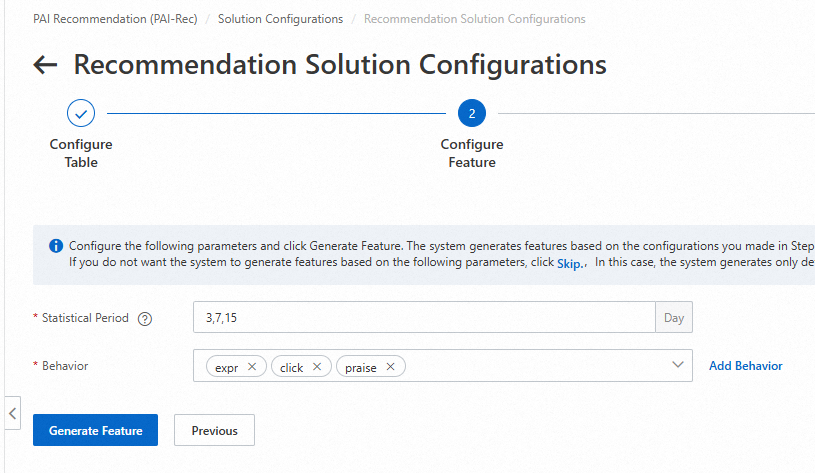Expand the collapsed left sidebar panel
The height and width of the screenshot is (473, 815).
[x=11, y=413]
